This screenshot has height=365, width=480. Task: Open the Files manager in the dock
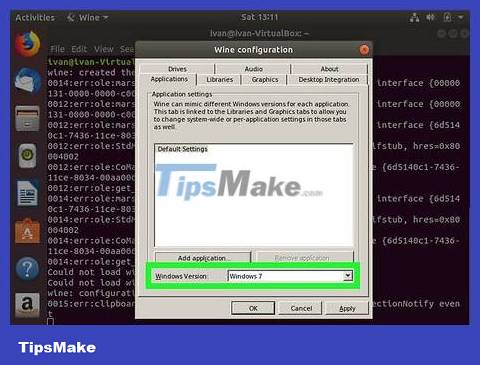click(27, 118)
